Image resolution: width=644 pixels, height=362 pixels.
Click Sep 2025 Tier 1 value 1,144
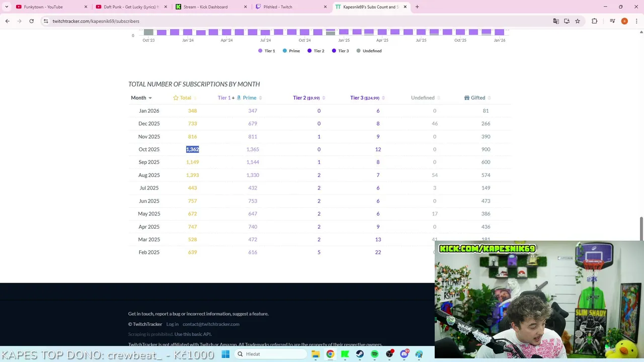pyautogui.click(x=253, y=162)
